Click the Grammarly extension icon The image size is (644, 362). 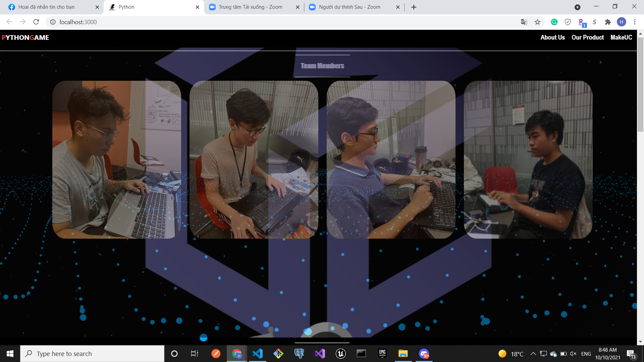pos(554,22)
